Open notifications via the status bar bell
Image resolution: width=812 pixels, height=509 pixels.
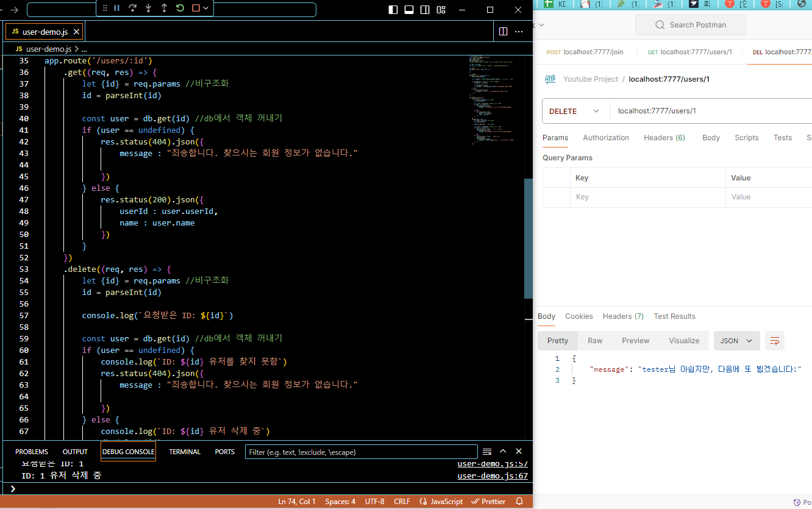519,502
